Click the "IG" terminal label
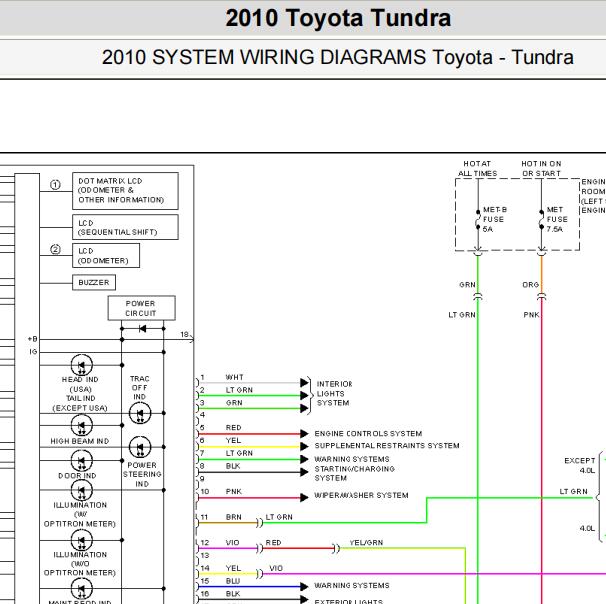 coord(33,352)
